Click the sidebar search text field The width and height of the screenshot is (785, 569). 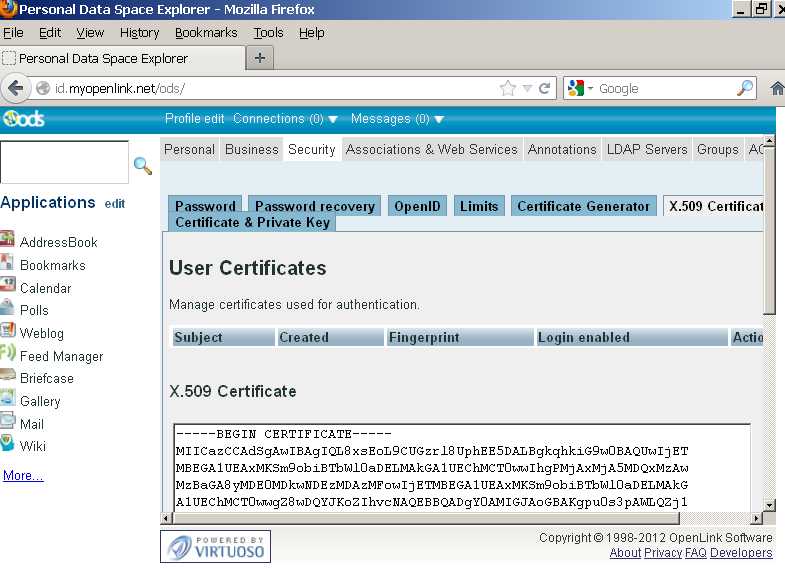65,162
